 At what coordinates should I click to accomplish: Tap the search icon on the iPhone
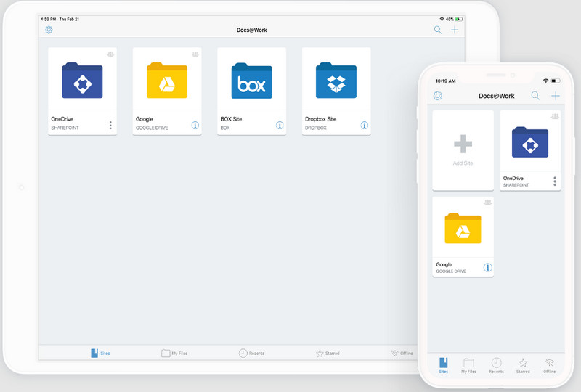click(x=535, y=96)
